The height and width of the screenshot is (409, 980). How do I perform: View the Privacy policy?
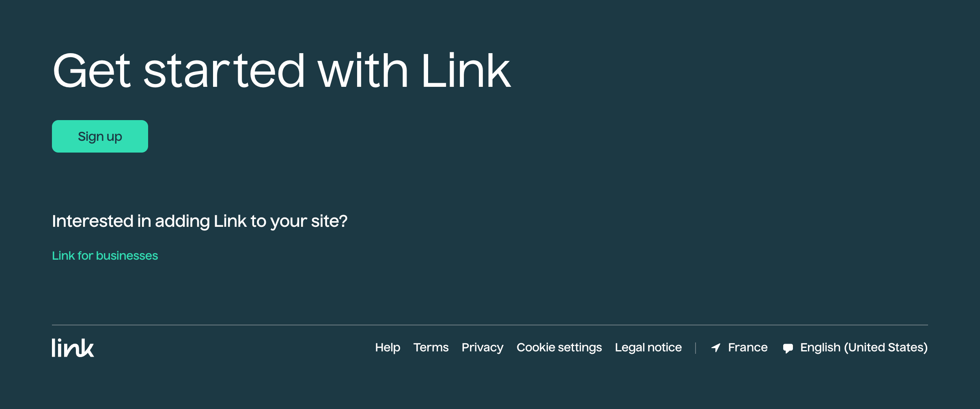(x=482, y=348)
